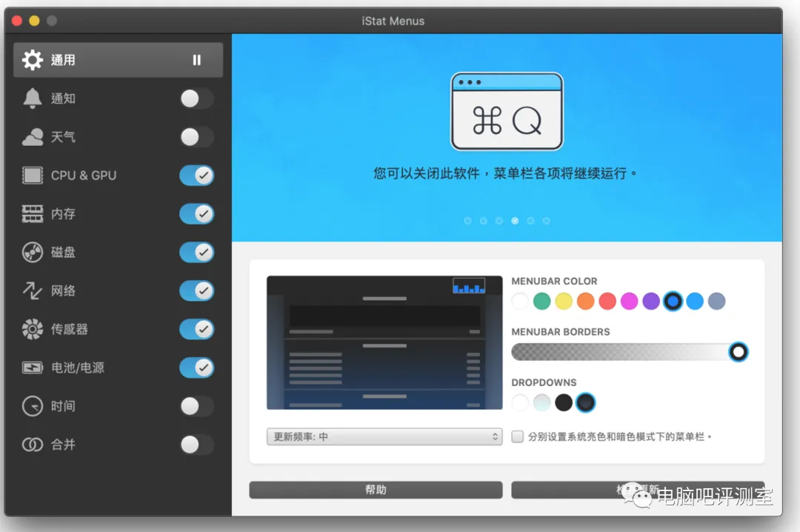800x532 pixels.
Task: Disable the 电池/电源 toggle
Action: click(x=196, y=368)
